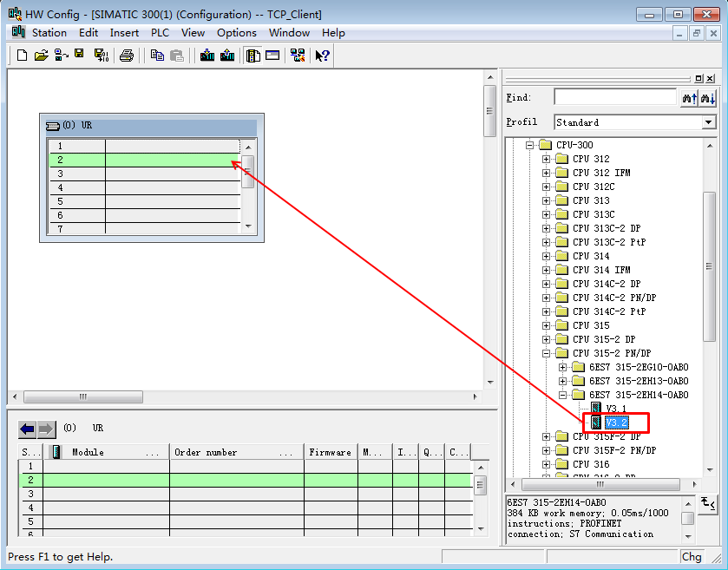Expand the CPU 312 folder
The width and height of the screenshot is (728, 570).
(x=546, y=159)
